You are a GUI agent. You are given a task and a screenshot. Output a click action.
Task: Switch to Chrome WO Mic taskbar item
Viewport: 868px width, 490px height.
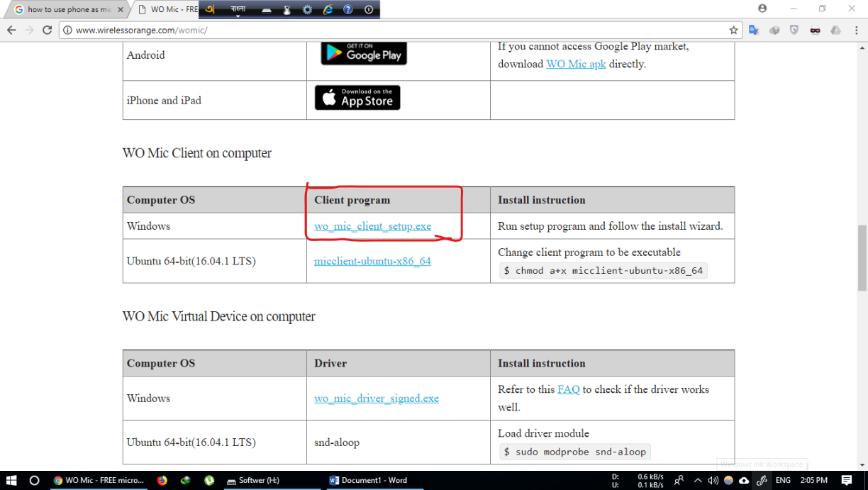(99, 480)
